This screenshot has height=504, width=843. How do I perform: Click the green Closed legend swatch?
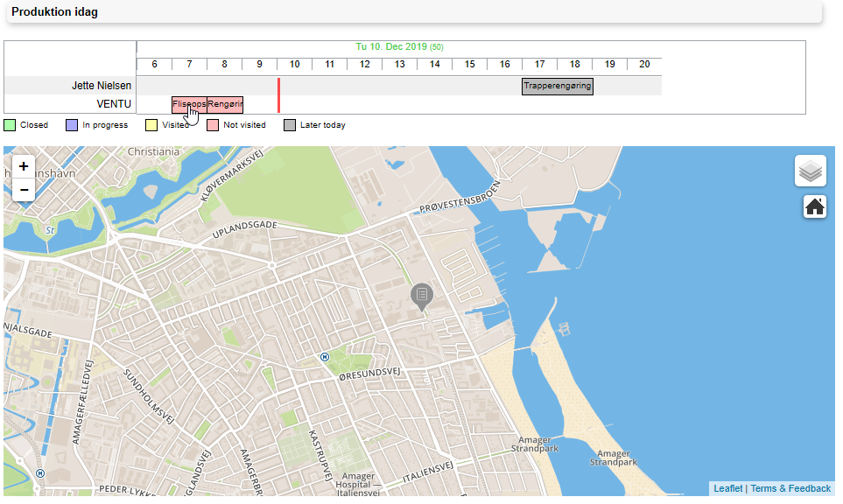coord(10,125)
